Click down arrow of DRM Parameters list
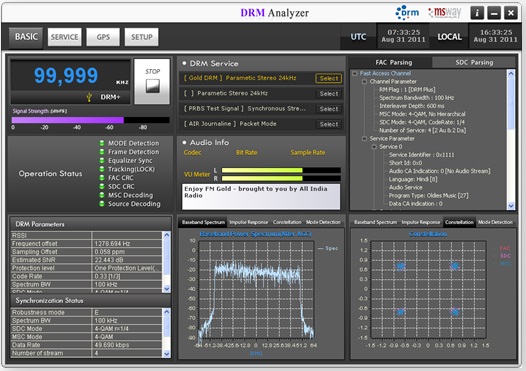This screenshot has width=526, height=371. pos(166,288)
